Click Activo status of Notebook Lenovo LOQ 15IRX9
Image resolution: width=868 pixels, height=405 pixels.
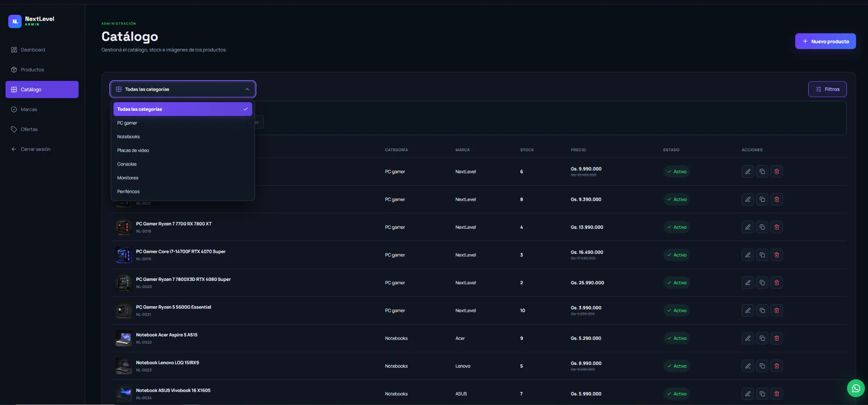point(676,366)
